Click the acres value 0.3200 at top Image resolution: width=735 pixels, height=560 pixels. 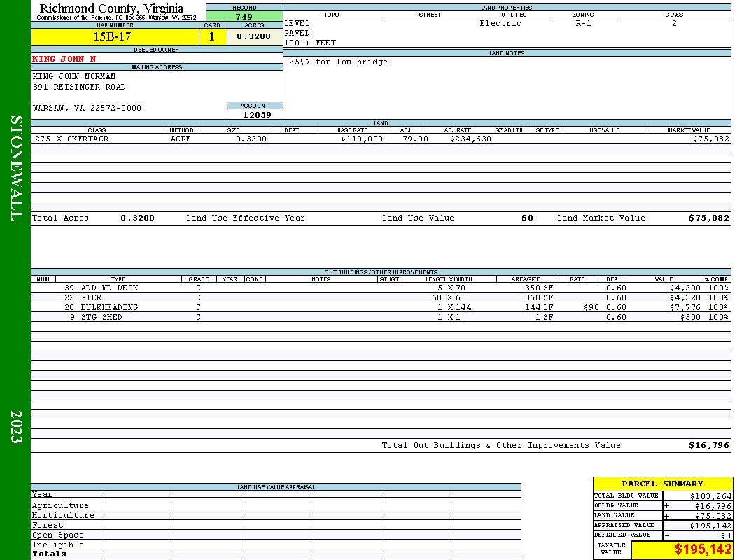tap(253, 36)
